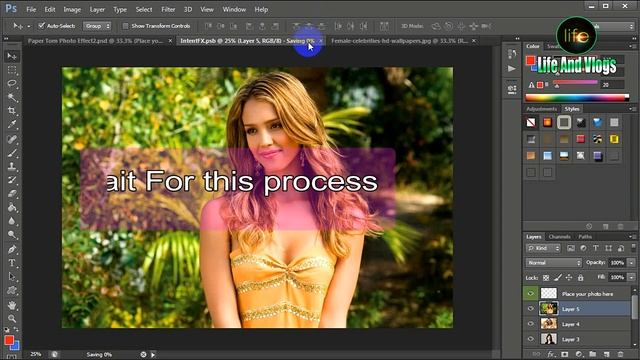Select the Rectangular Marquee tool
Screen dimensions: 640x360
[12, 70]
